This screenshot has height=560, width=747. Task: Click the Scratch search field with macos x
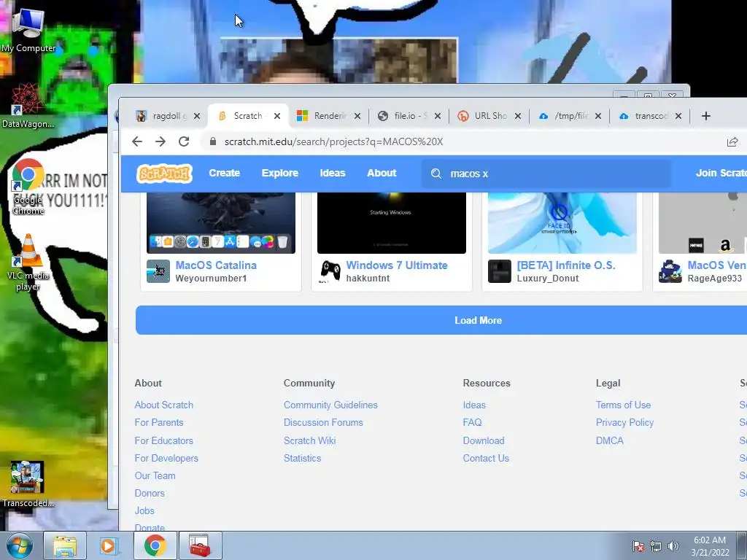[546, 174]
